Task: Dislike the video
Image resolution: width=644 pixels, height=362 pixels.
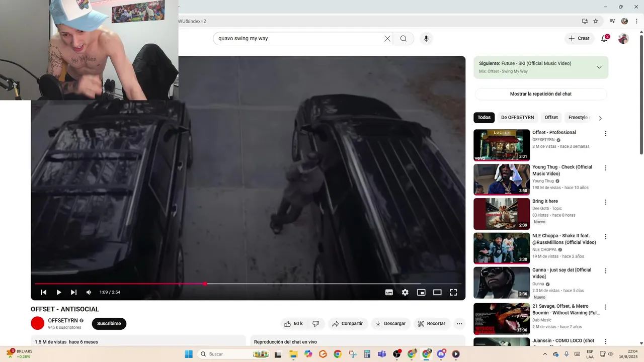Action: pos(316,324)
